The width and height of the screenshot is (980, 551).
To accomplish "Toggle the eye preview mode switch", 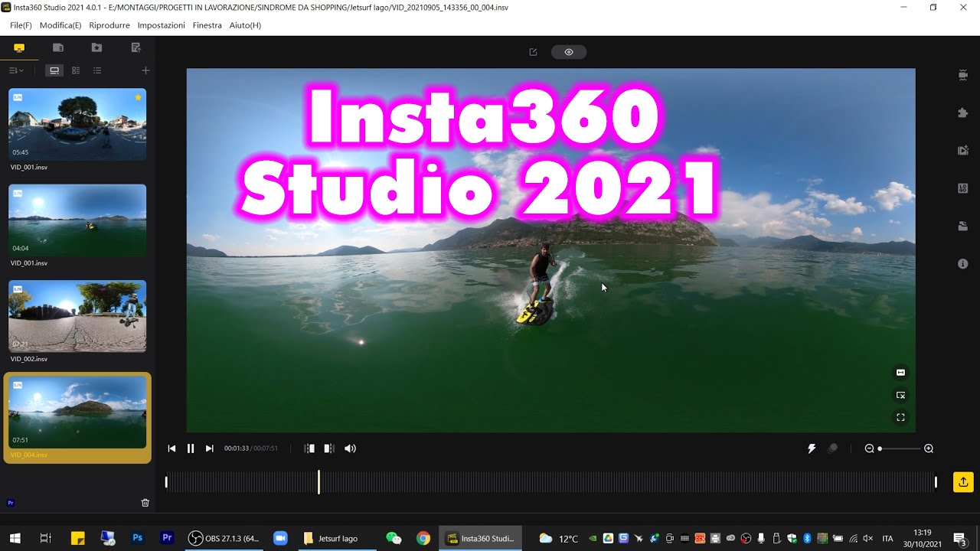I will click(569, 52).
